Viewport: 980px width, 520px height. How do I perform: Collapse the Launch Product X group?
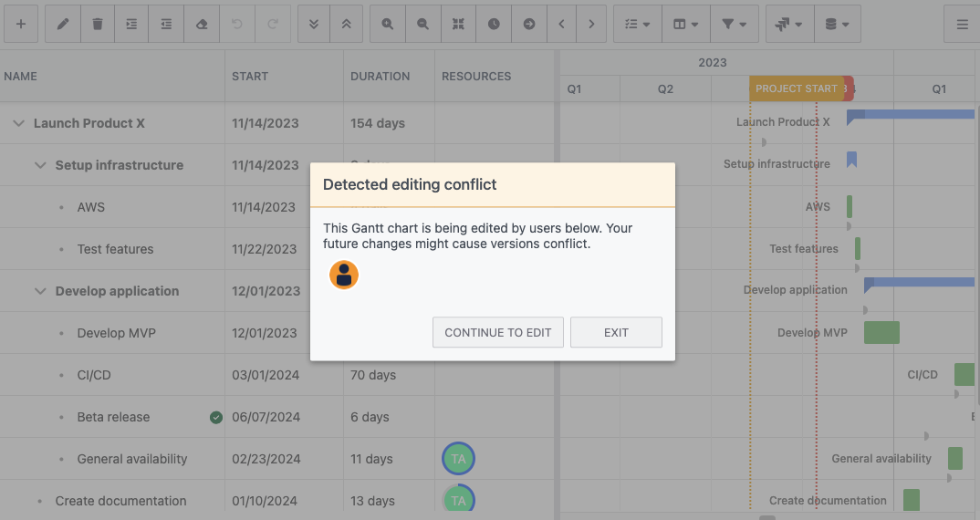coord(19,123)
